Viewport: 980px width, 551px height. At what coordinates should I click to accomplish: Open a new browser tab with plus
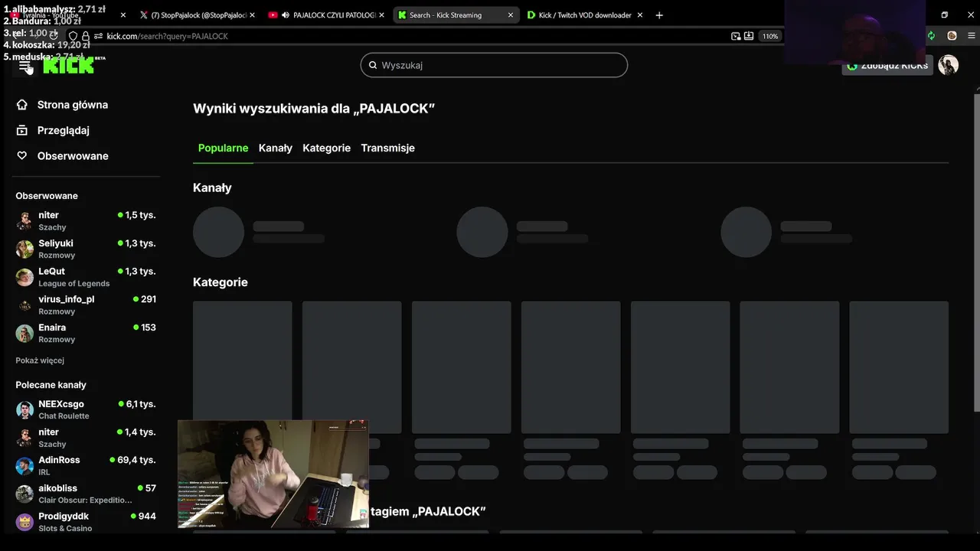point(659,15)
